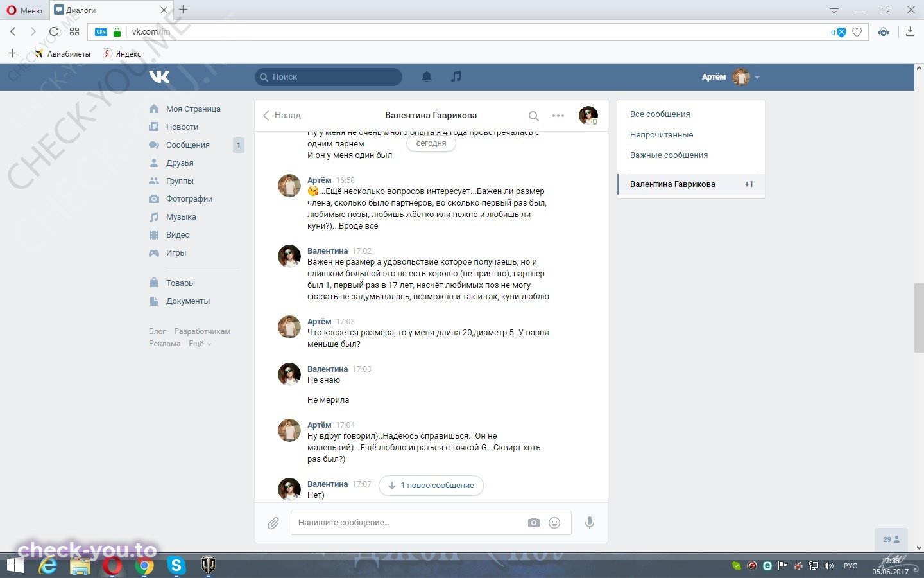The width and height of the screenshot is (924, 578).
Task: Click Valentina's avatar in conversation header
Action: point(588,115)
